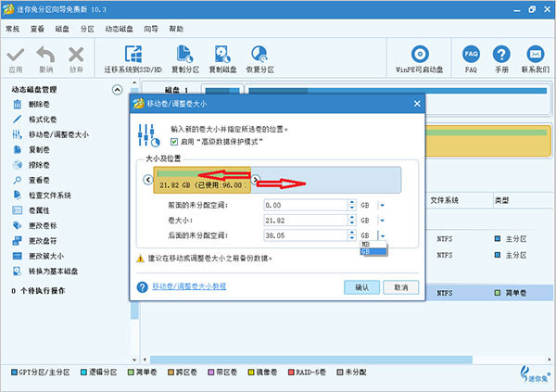Screen dimensions: 556x392
Task: Open unit dropdown for volume size
Action: point(382,221)
